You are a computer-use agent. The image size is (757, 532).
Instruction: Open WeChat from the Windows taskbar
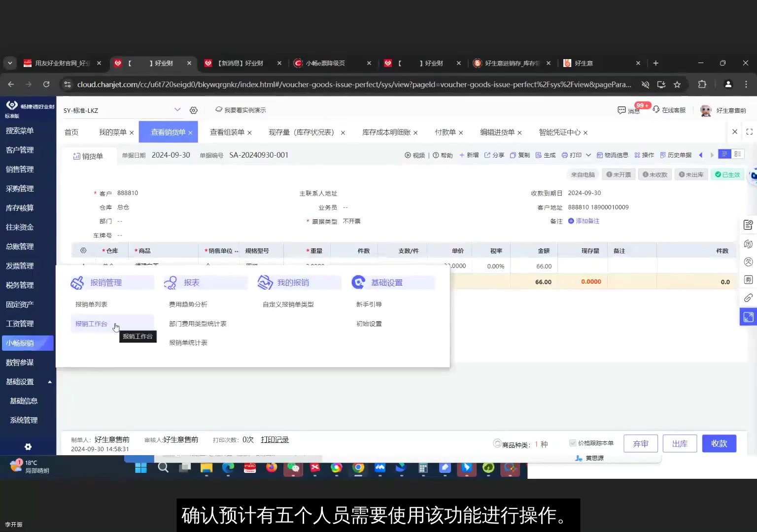pyautogui.click(x=294, y=468)
